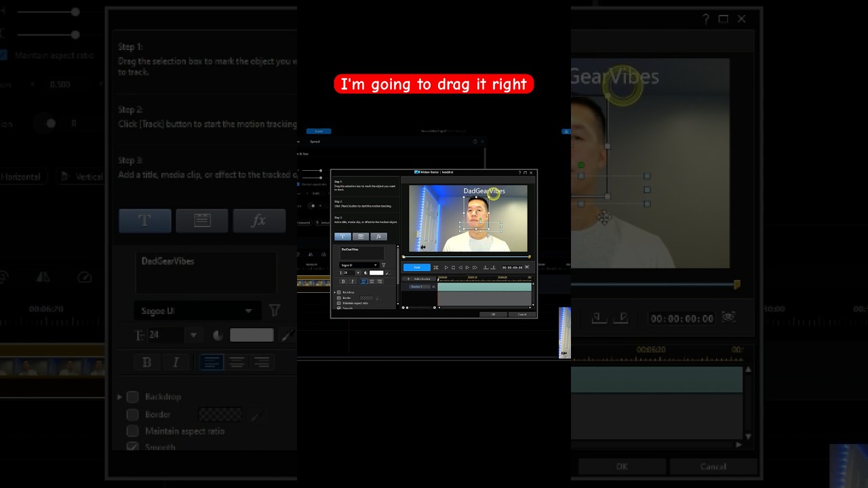Image resolution: width=868 pixels, height=488 pixels.
Task: Open the Segoe UI font dropdown in enlarged panel
Action: (197, 311)
